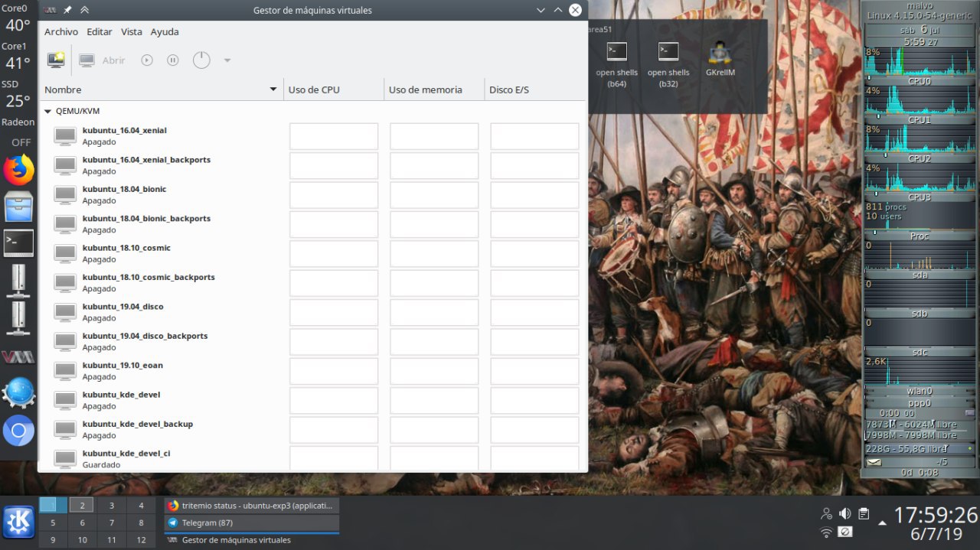980x550 pixels.
Task: Click the CPU usage graph for kubuntu_16.04_xenial
Action: pos(334,136)
